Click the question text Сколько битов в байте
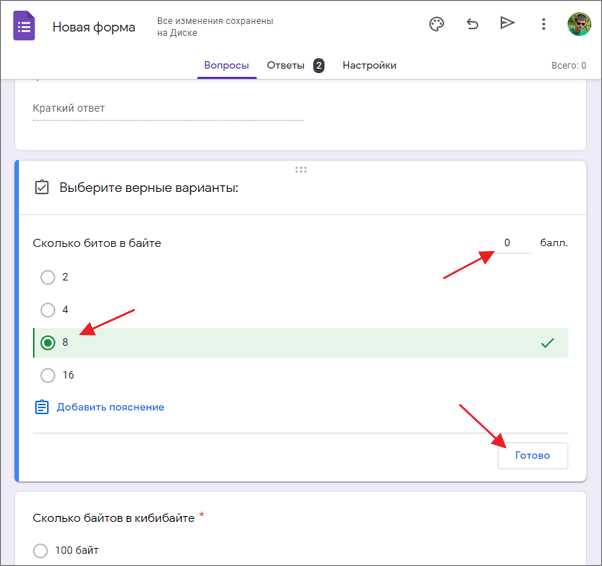Image resolution: width=602 pixels, height=566 pixels. pos(97,243)
